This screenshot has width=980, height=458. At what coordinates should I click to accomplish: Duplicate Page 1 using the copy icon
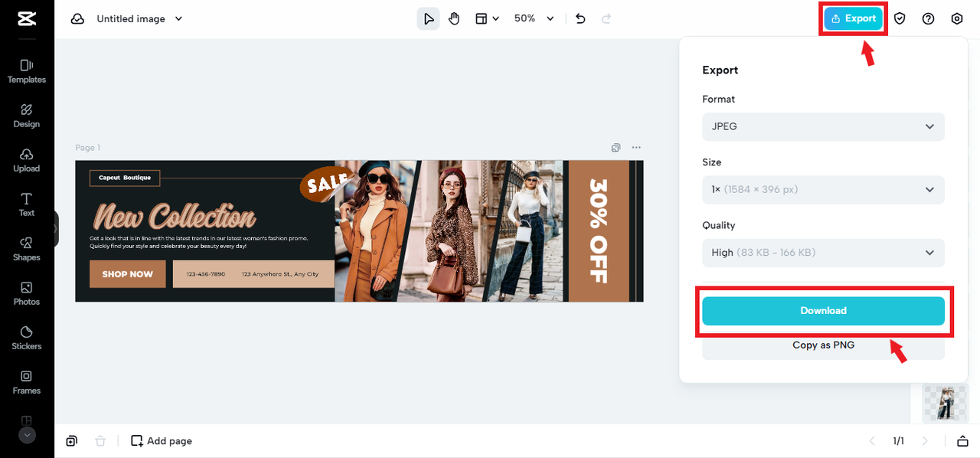click(x=616, y=148)
